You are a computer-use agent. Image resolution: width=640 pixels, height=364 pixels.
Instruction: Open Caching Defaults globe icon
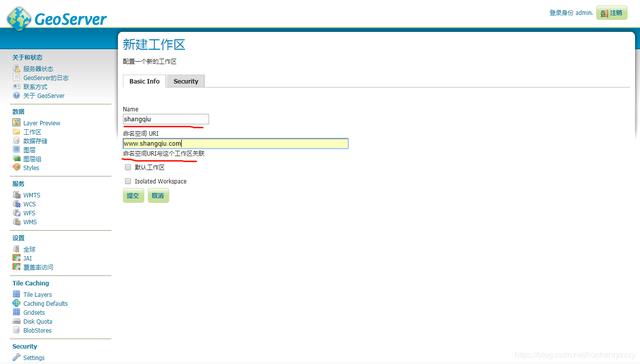(x=16, y=303)
